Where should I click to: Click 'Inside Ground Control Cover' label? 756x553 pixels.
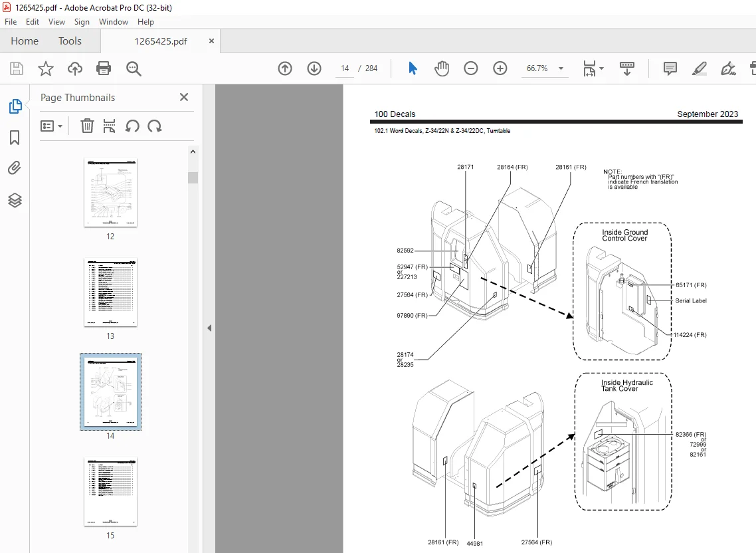(625, 235)
